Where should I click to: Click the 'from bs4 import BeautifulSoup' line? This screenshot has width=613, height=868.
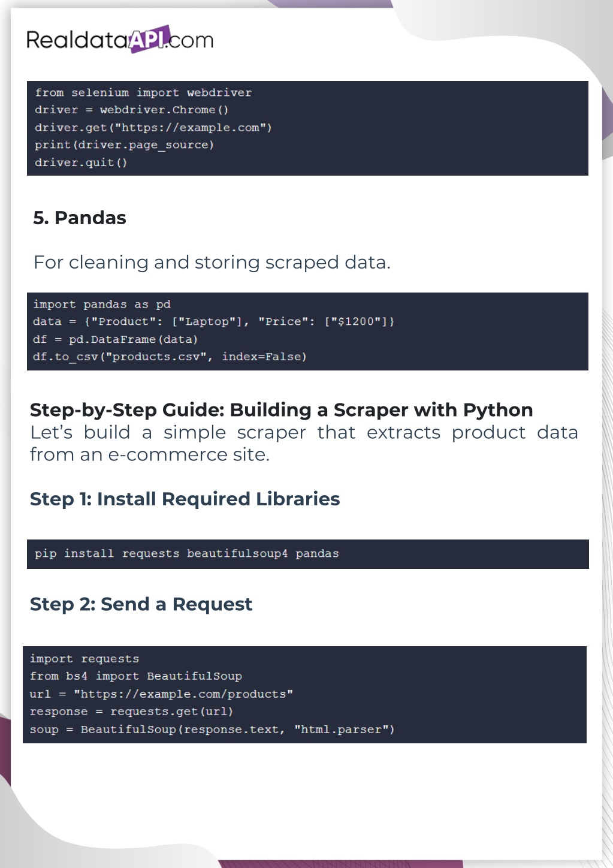[x=136, y=676]
